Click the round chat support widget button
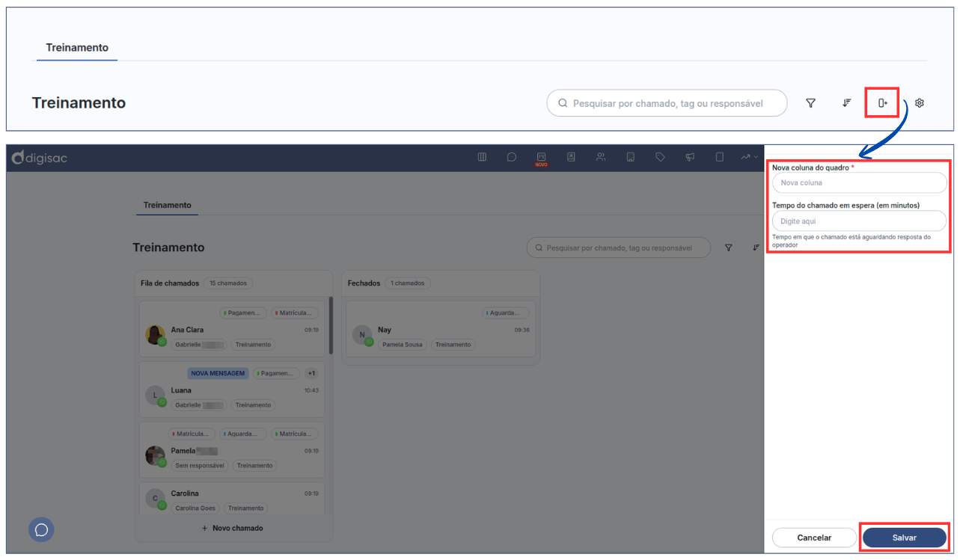The height and width of the screenshot is (560, 960). pyautogui.click(x=41, y=529)
